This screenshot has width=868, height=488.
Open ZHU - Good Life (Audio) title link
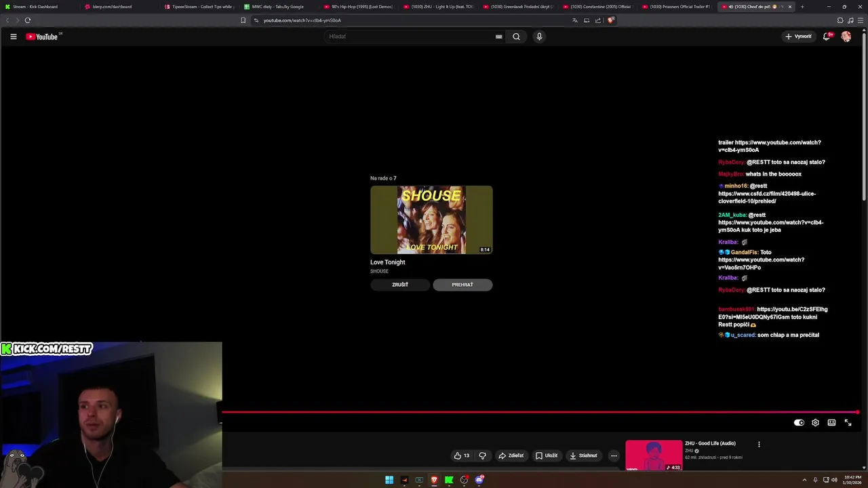coord(710,443)
